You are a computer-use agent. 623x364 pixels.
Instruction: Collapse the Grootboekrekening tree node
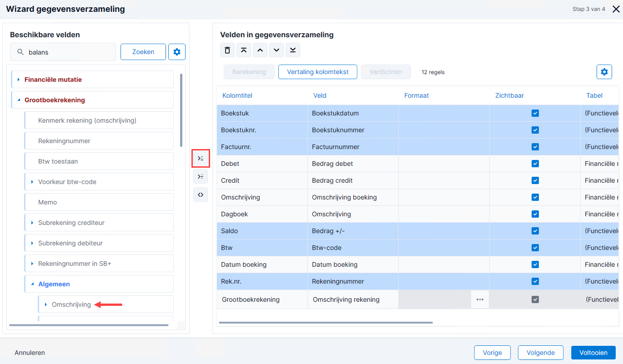click(x=19, y=100)
